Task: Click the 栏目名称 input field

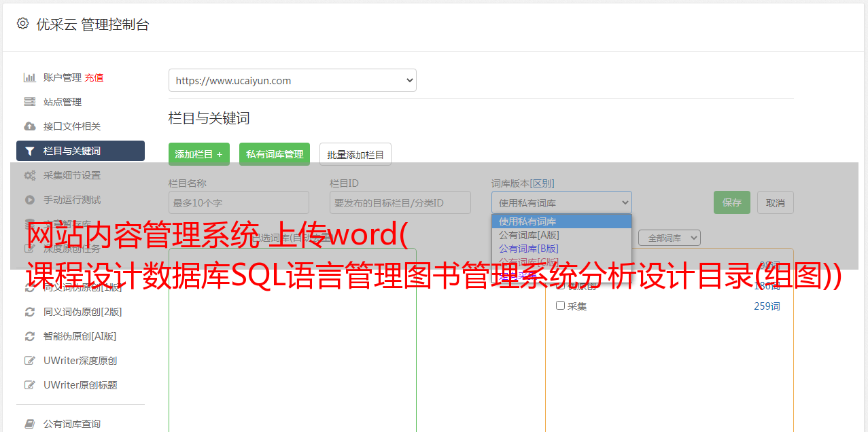Action: 239,202
